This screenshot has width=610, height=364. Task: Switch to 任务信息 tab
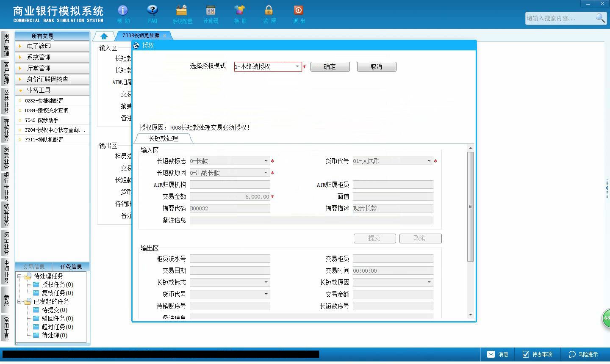[x=71, y=267]
